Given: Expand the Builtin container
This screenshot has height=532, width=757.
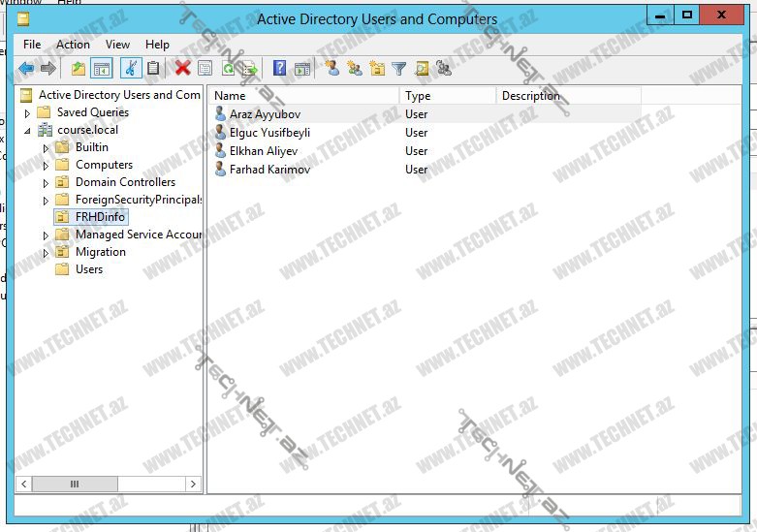Looking at the screenshot, I should tap(46, 148).
